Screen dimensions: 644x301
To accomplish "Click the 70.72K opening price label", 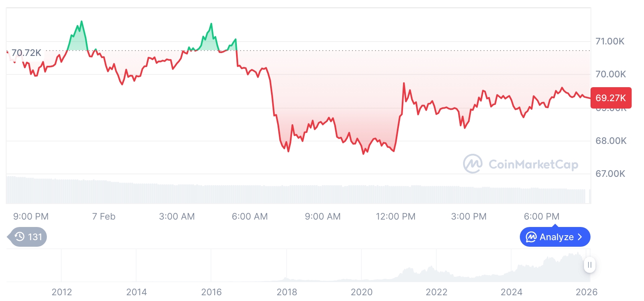I will coord(26,53).
